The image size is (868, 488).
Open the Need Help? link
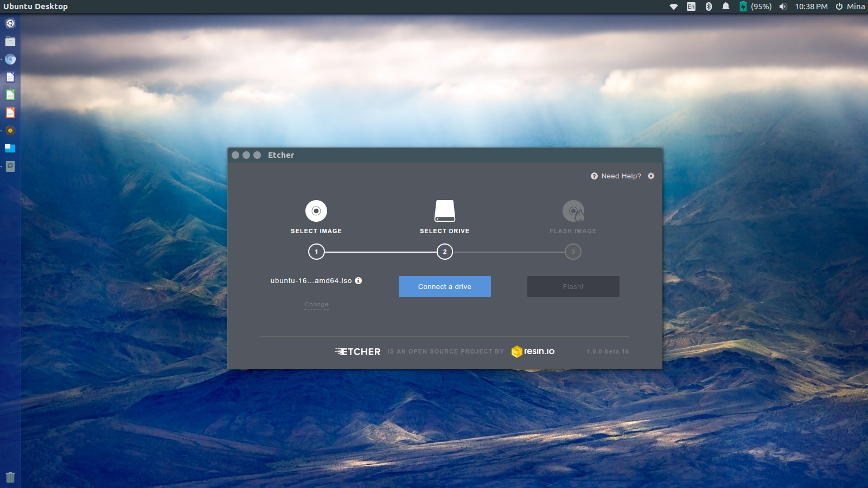621,176
